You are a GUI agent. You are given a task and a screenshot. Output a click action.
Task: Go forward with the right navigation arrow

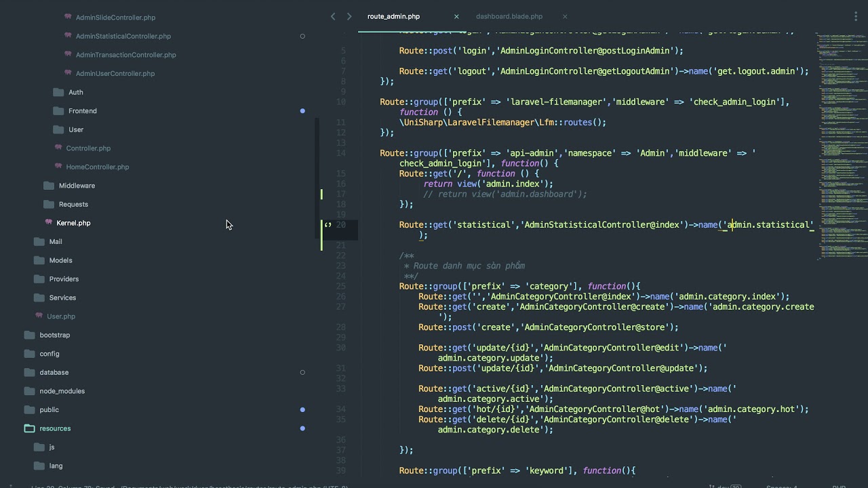point(349,16)
